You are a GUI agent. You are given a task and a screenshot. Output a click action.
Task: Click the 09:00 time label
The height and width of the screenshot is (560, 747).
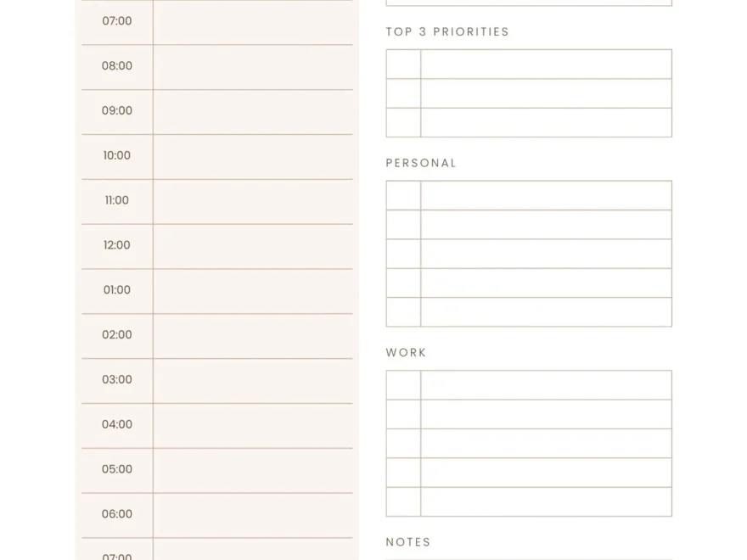117,111
